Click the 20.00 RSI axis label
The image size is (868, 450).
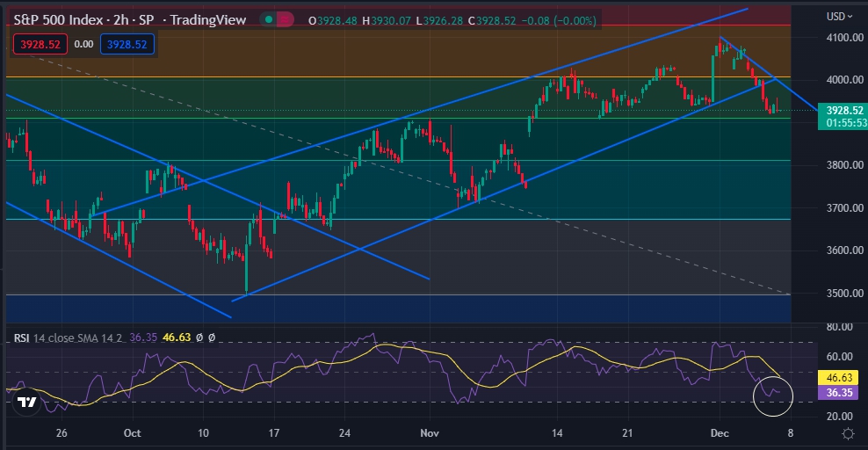[x=839, y=417]
